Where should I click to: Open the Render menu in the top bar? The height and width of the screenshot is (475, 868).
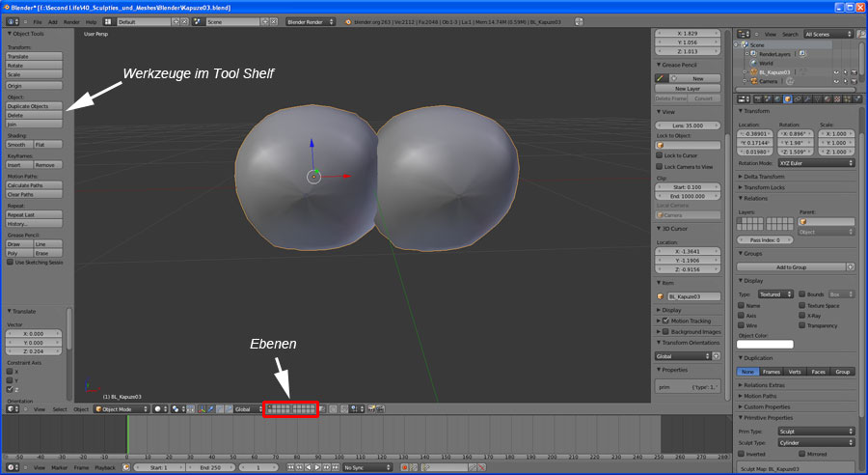coord(70,20)
